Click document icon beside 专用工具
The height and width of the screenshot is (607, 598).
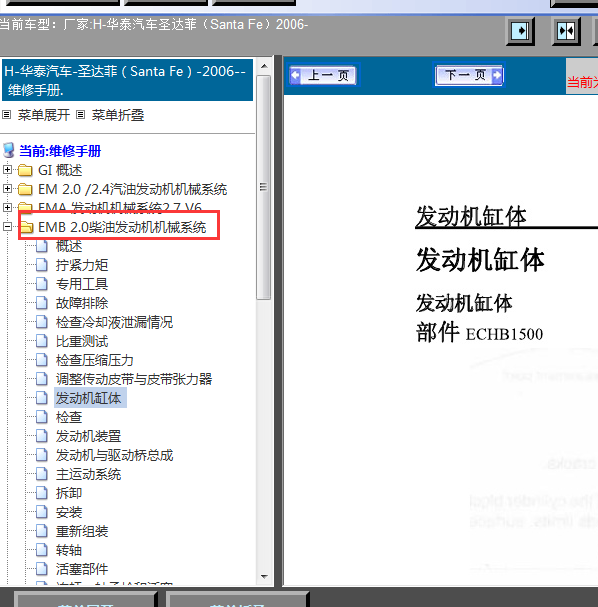(41, 284)
